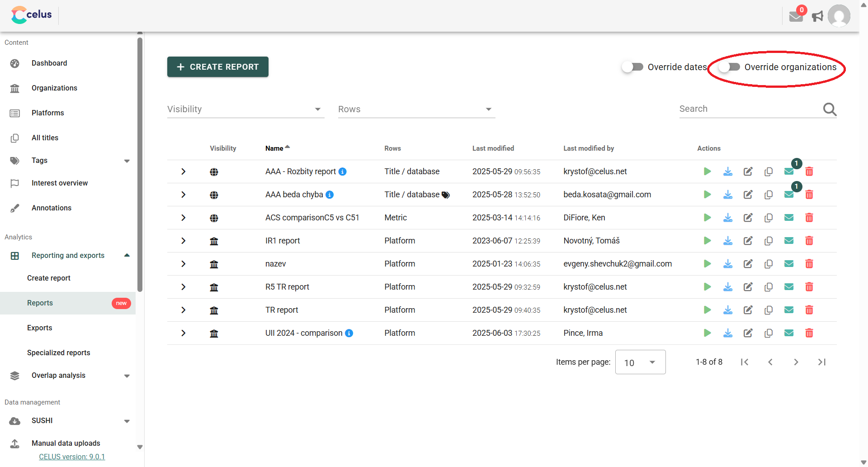This screenshot has height=467, width=868.
Task: Collapse Reporting and exports menu
Action: click(x=127, y=256)
